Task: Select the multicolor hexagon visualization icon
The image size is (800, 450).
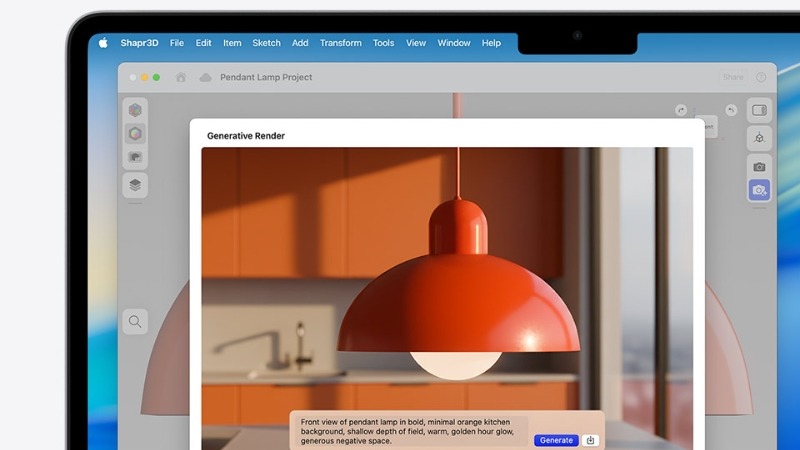Action: [x=135, y=133]
